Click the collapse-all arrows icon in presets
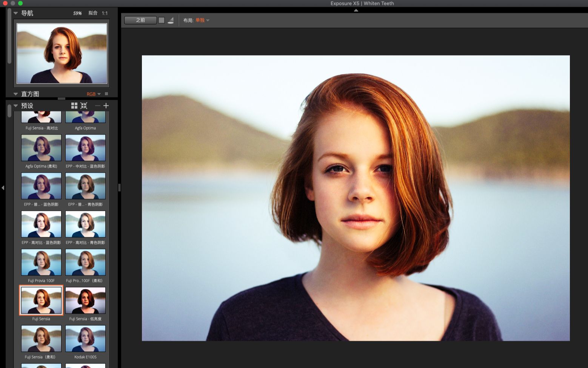 84,106
